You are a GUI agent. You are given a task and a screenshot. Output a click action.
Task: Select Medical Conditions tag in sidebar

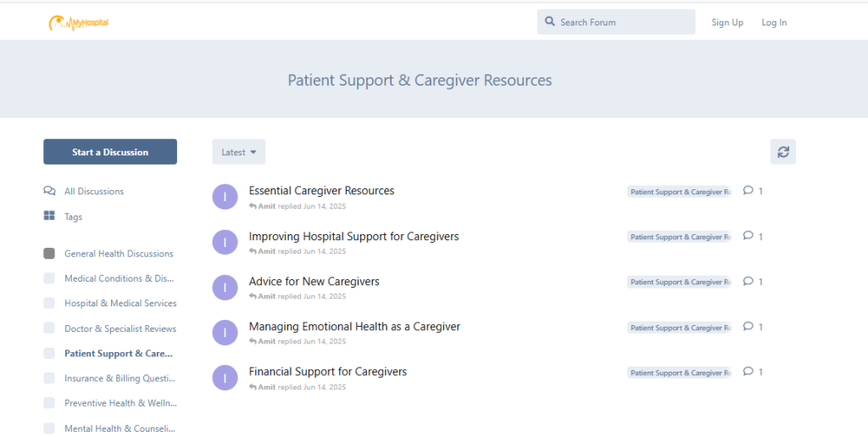[x=118, y=278]
